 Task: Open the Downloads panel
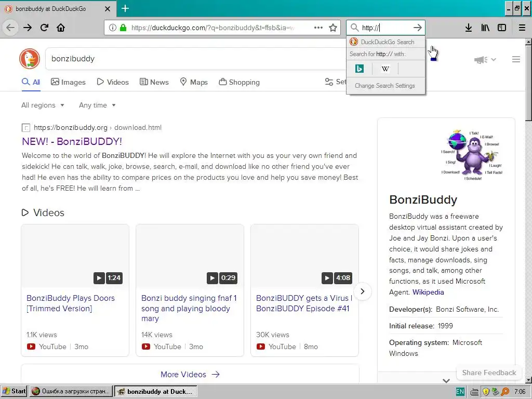coord(469,28)
